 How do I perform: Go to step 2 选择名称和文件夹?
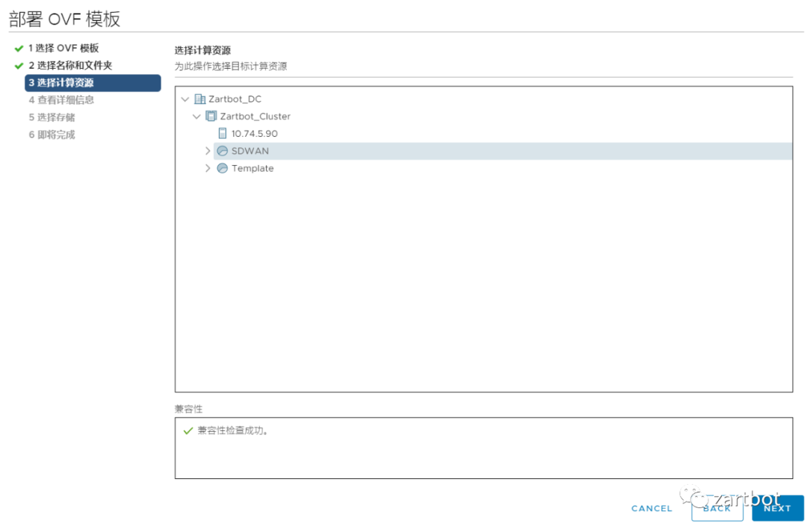point(70,65)
